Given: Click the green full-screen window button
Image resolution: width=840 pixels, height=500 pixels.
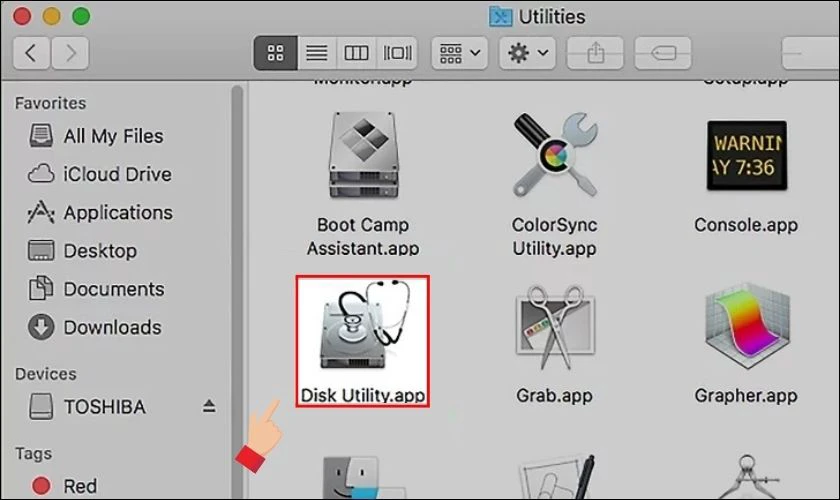Looking at the screenshot, I should click(81, 16).
